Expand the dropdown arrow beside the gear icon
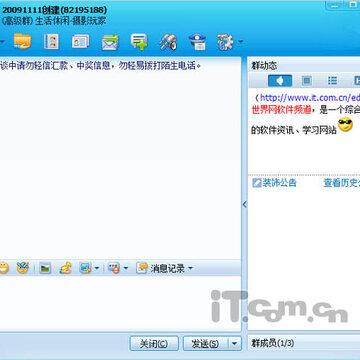The image size is (360, 360). point(240,42)
